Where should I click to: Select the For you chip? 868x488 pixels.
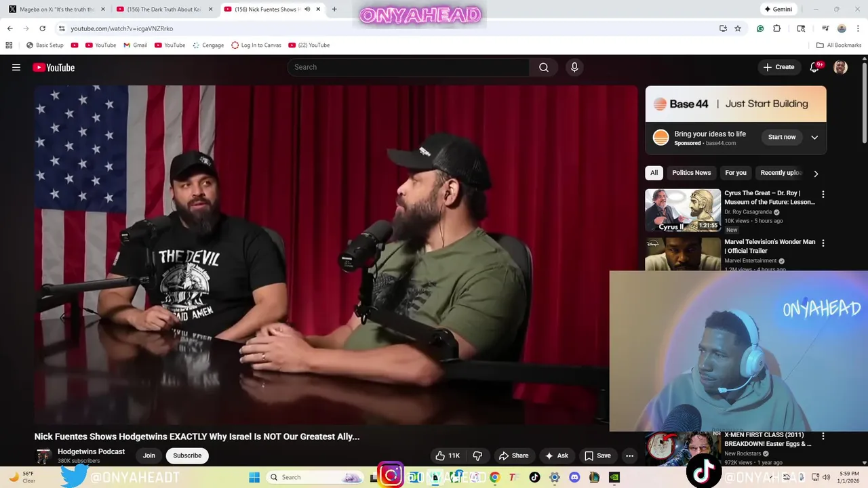pos(735,173)
